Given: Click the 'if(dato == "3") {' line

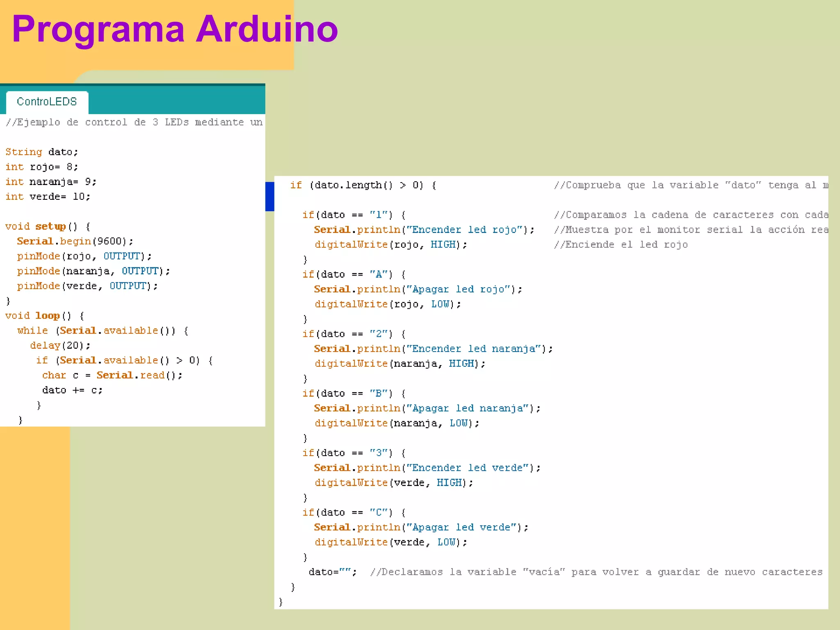Looking at the screenshot, I should (354, 453).
